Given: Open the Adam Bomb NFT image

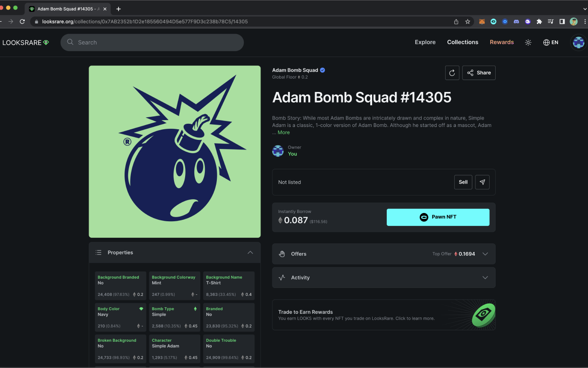Looking at the screenshot, I should 175,152.
